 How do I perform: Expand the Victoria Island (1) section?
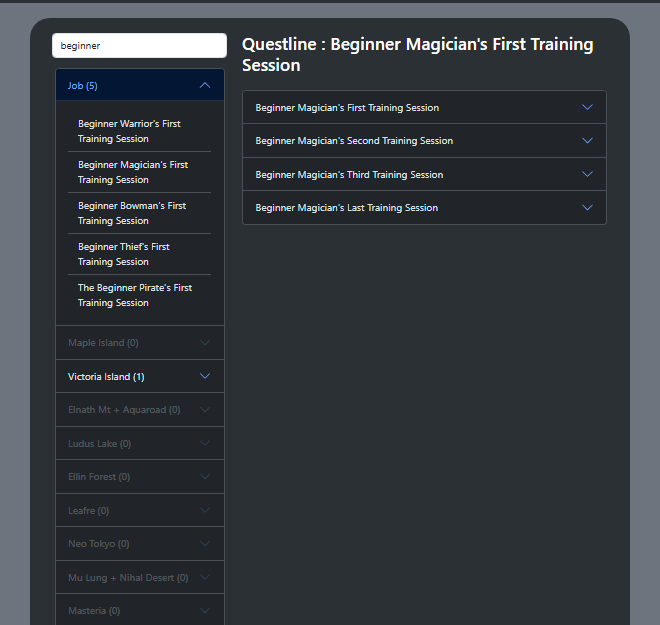point(140,376)
